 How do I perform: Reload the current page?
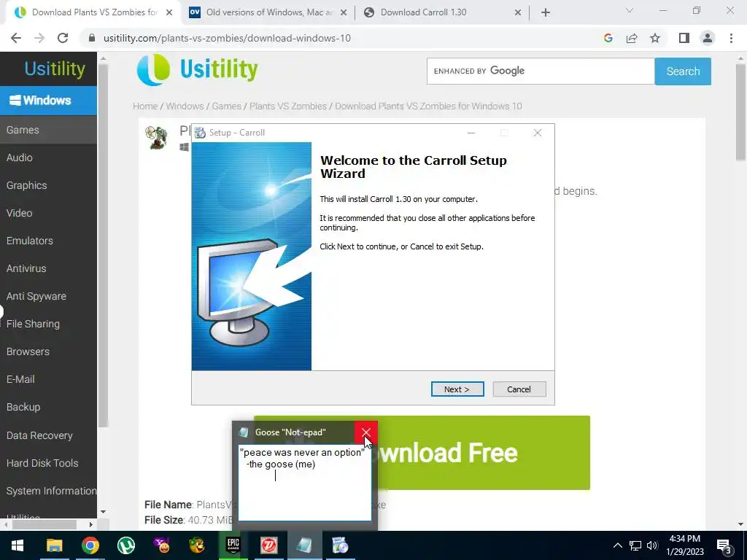coord(63,38)
